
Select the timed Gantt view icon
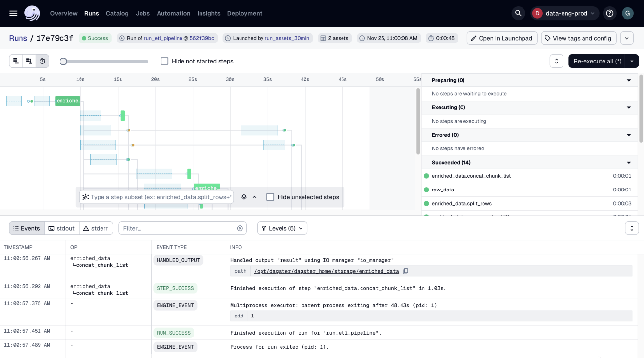[x=42, y=61]
